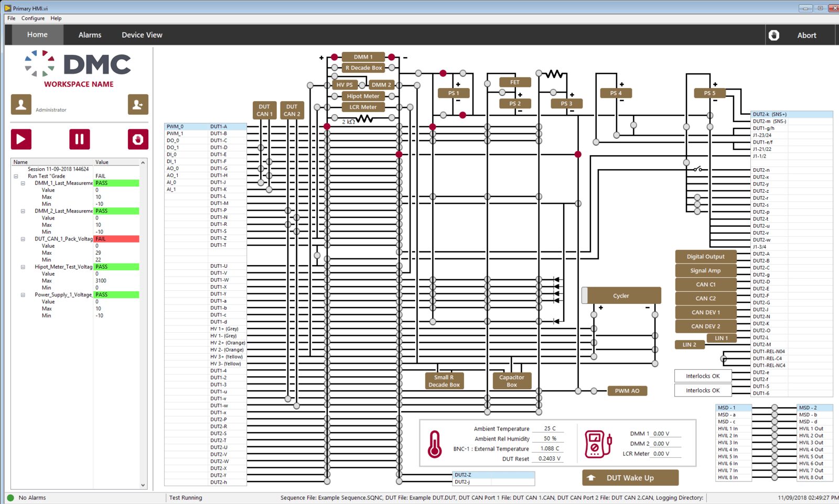The image size is (839, 504).
Task: Click the Abort hand icon
Action: pyautogui.click(x=774, y=35)
